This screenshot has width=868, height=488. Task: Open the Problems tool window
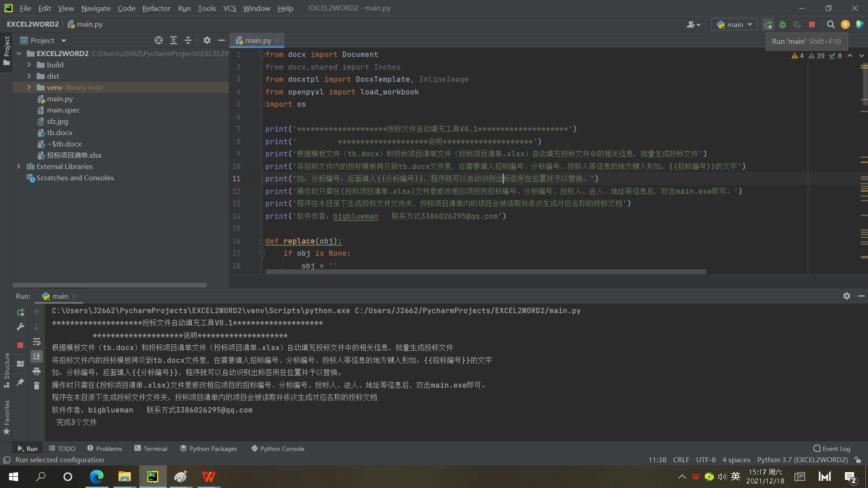click(x=104, y=449)
